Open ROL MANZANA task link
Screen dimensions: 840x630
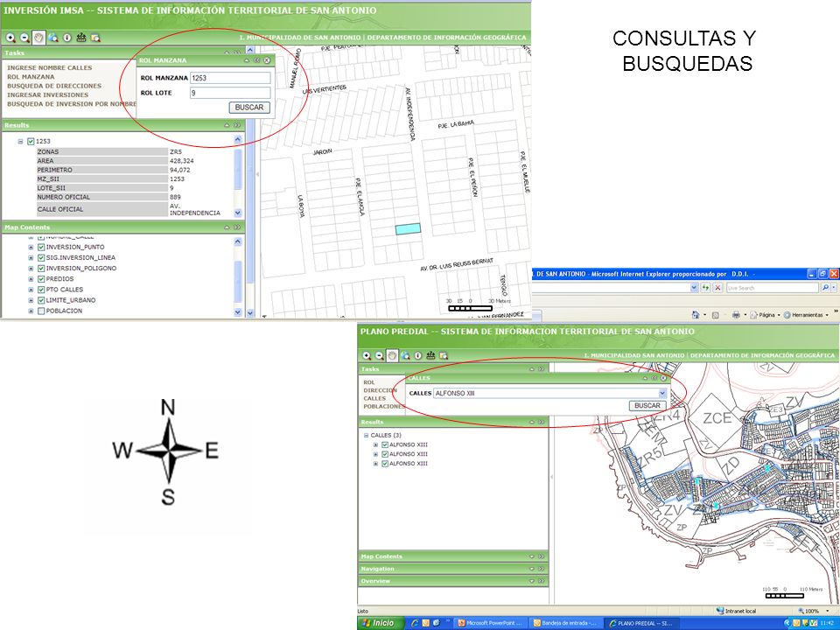click(31, 77)
